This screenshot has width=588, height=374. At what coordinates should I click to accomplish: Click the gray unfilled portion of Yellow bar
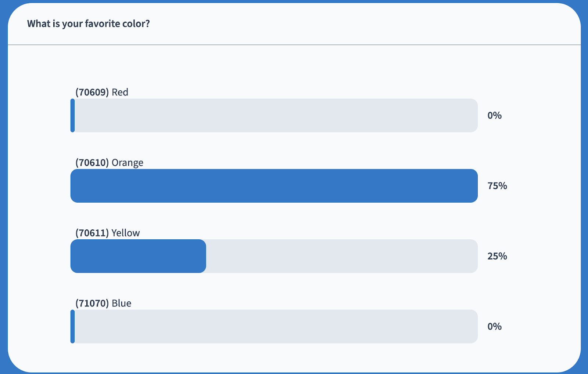click(x=342, y=256)
